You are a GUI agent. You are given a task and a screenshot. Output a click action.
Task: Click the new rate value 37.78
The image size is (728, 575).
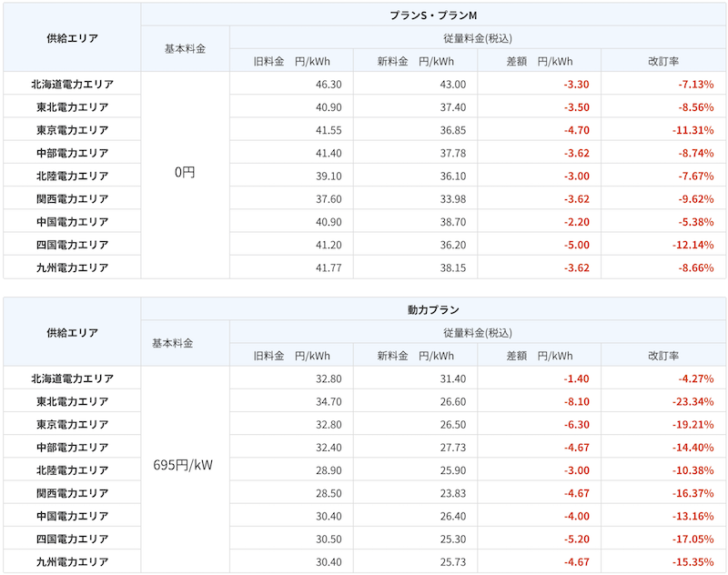[453, 153]
